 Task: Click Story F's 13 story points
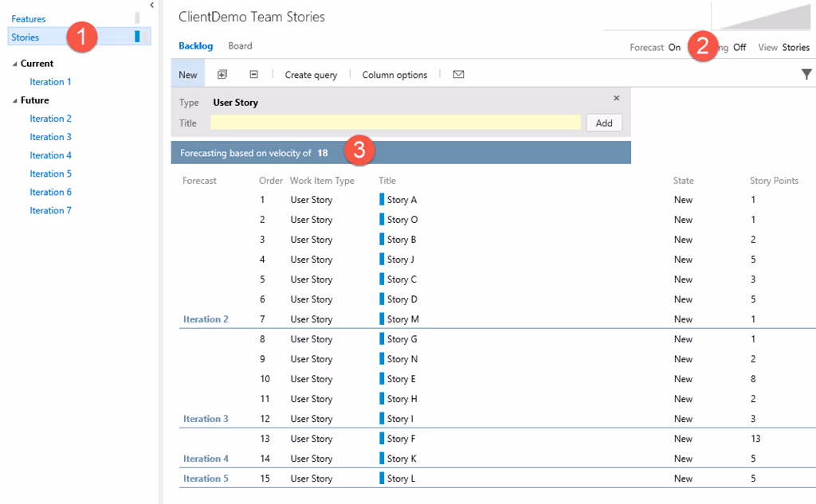[755, 439]
